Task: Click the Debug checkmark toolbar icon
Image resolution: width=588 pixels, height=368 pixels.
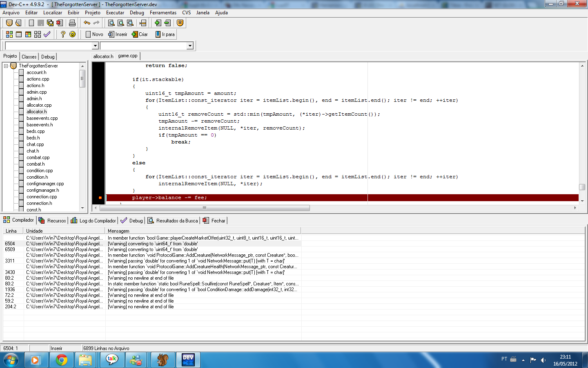Action: [x=47, y=34]
